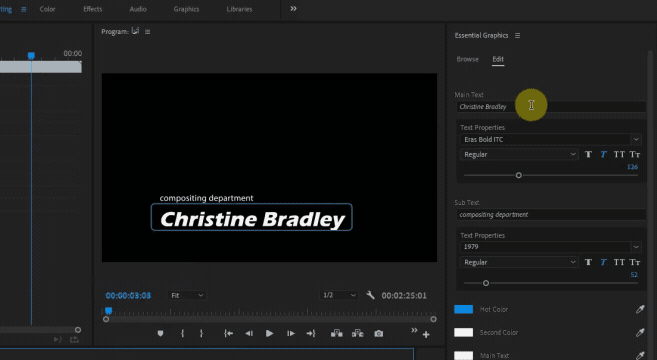Screen dimensions: 657x360
Task: Open the Program panel menu
Action: (x=147, y=32)
